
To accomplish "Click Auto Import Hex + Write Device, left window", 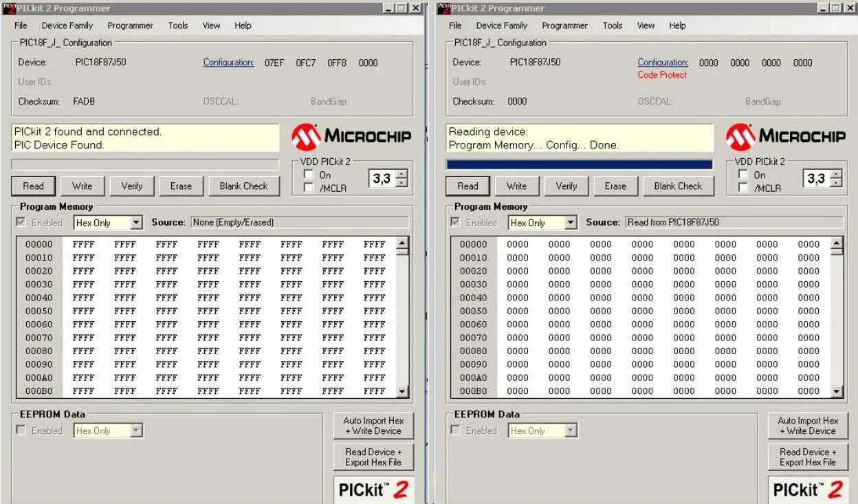I will point(373,426).
